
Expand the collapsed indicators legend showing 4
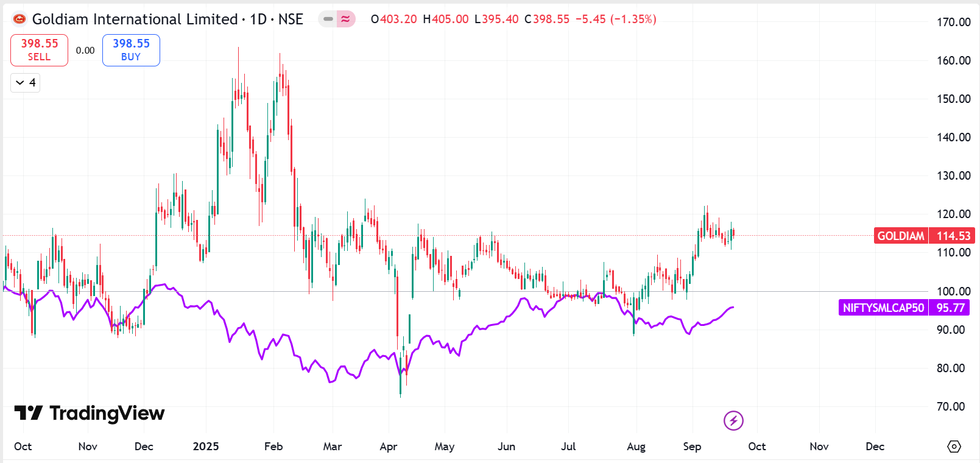click(26, 82)
